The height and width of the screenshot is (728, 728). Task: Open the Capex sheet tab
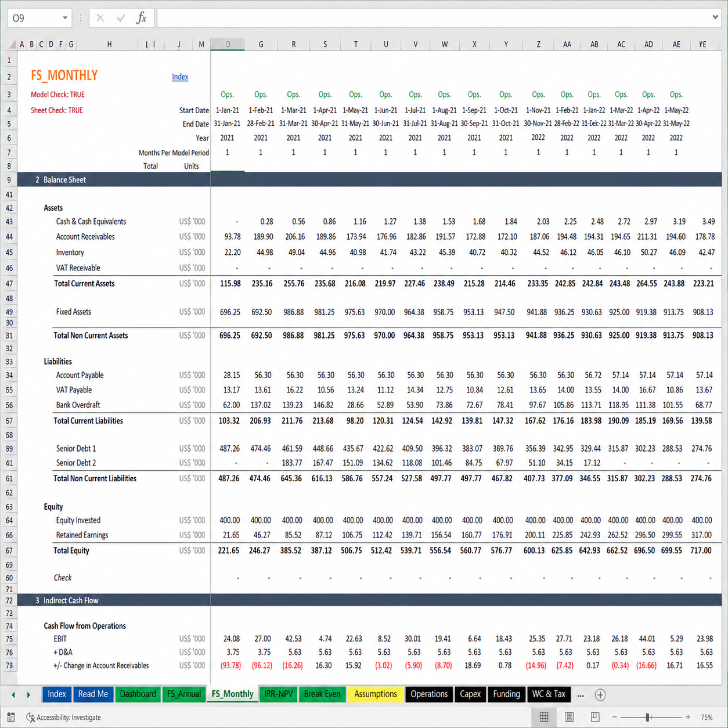470,694
